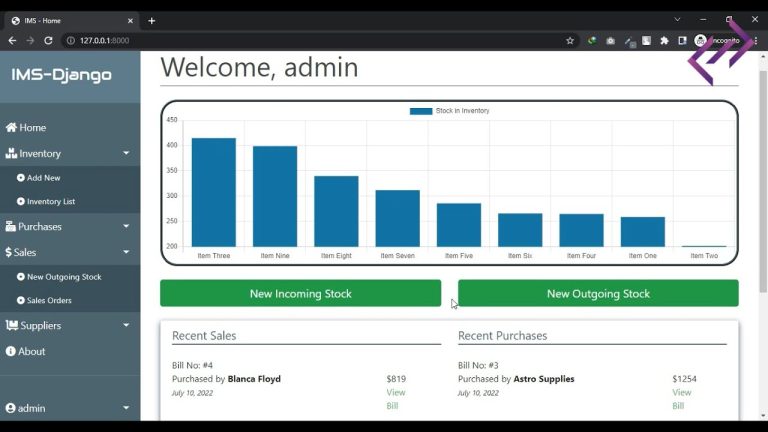Toggle the Stock in Inventory legend swatch
This screenshot has height=432, width=768.
420,111
